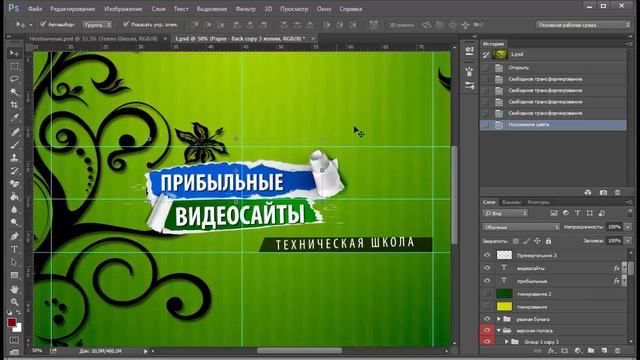
Task: Click the background color swatch
Action: coord(18,328)
